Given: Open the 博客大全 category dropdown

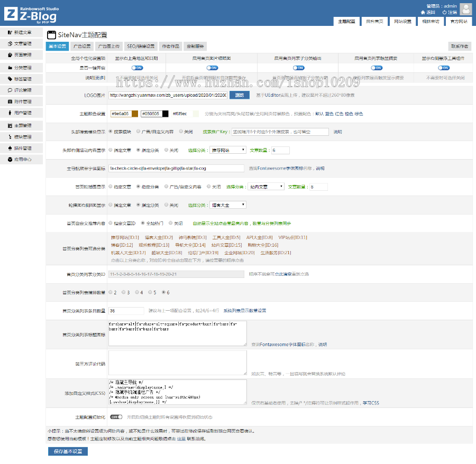Looking at the screenshot, I should [228, 205].
